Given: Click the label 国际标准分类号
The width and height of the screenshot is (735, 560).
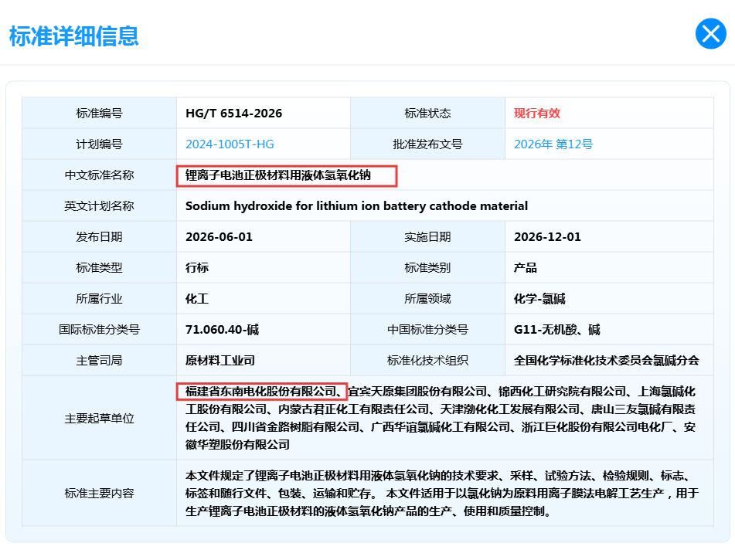Looking at the screenshot, I should (100, 330).
